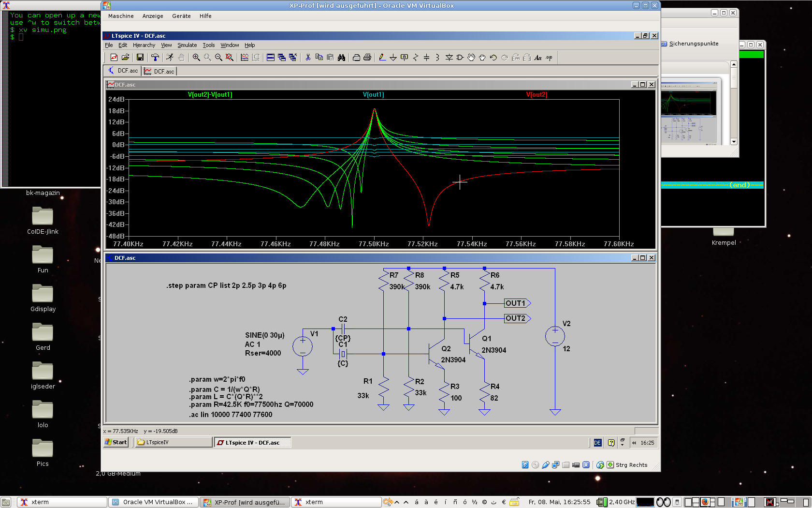This screenshot has height=508, width=812.
Task: Select the Move open-hand tool
Action: (471, 58)
